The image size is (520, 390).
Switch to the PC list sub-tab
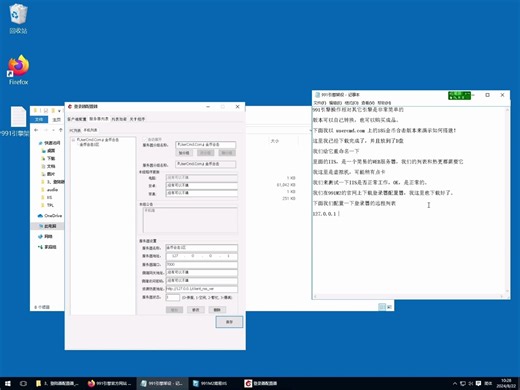[75, 130]
